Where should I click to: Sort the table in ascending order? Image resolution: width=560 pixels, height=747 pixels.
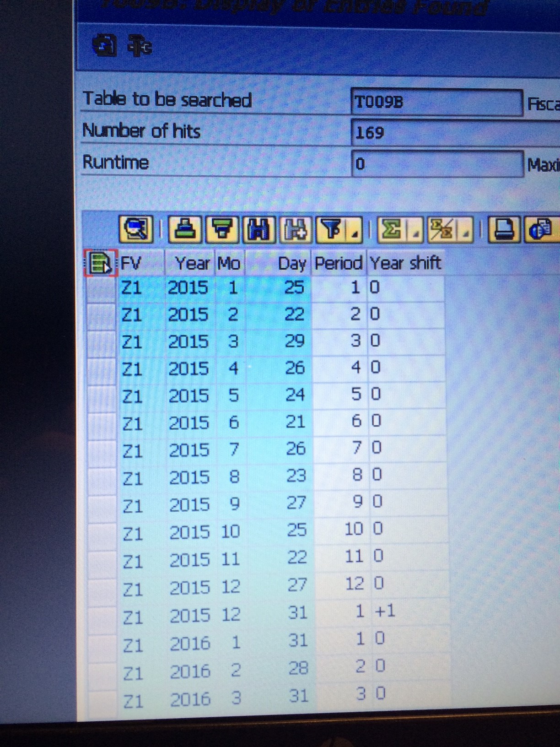(184, 229)
